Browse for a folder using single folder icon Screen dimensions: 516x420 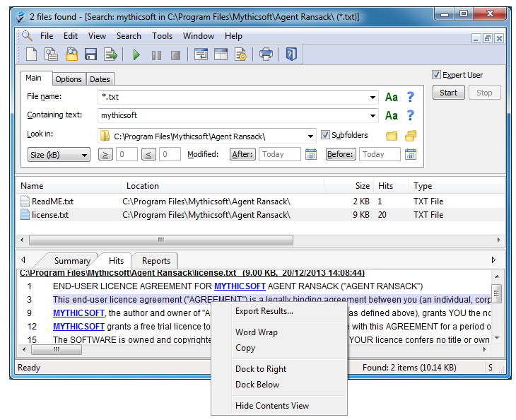point(392,136)
